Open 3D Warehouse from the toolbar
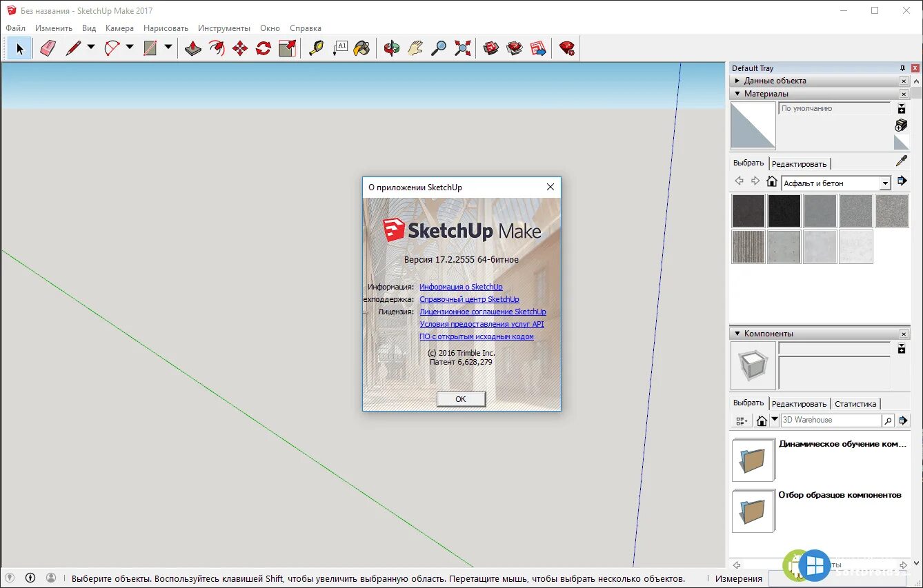 click(491, 48)
